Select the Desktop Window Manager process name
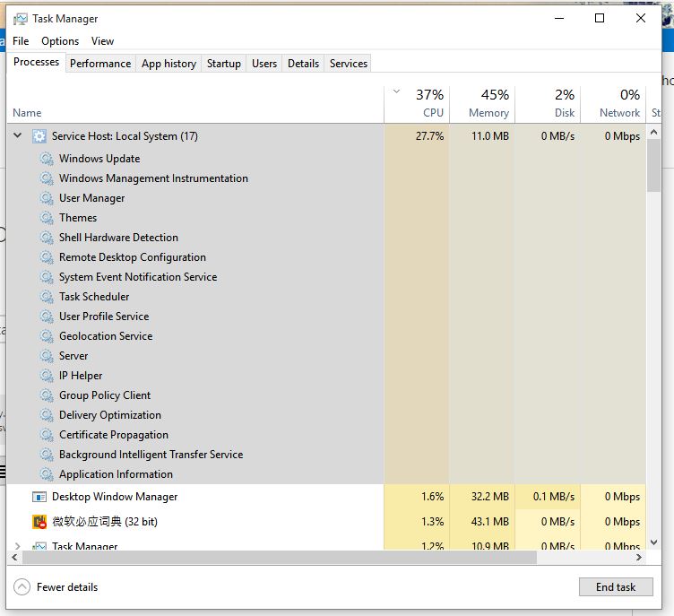The width and height of the screenshot is (674, 616). tap(115, 497)
